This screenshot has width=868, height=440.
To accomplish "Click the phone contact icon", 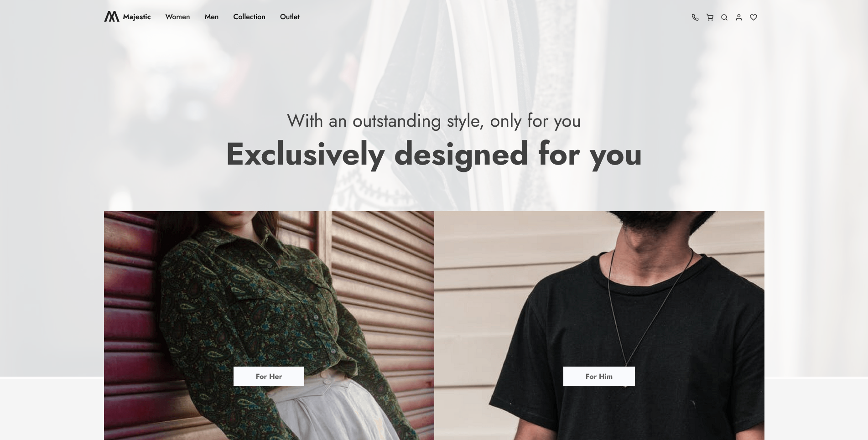I will 695,17.
